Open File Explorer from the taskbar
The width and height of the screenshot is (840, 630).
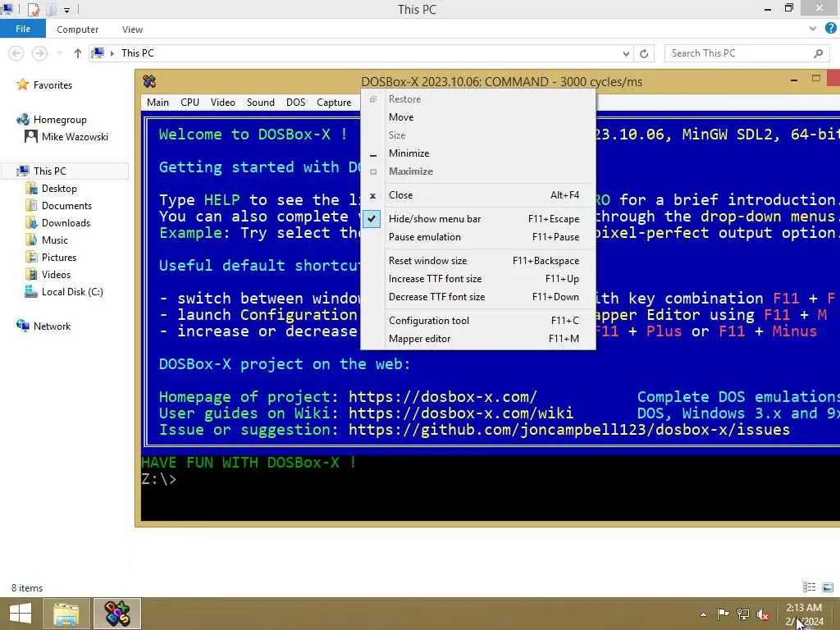tap(66, 614)
